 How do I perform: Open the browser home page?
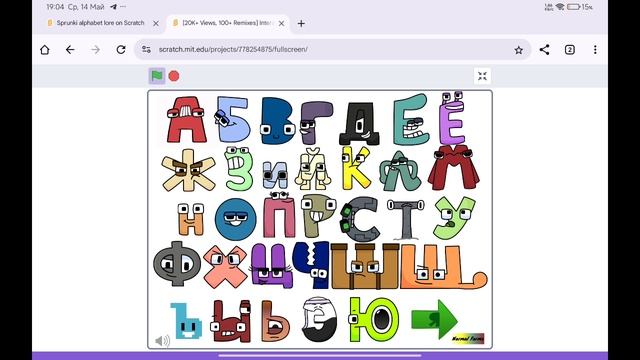tap(45, 50)
